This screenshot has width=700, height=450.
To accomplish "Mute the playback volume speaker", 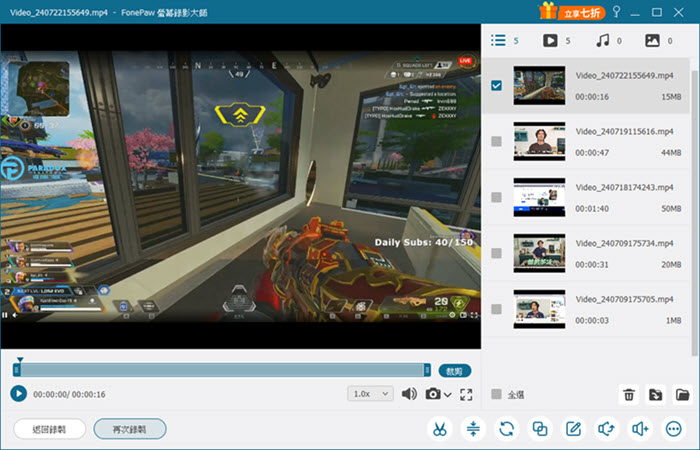I will [x=409, y=394].
